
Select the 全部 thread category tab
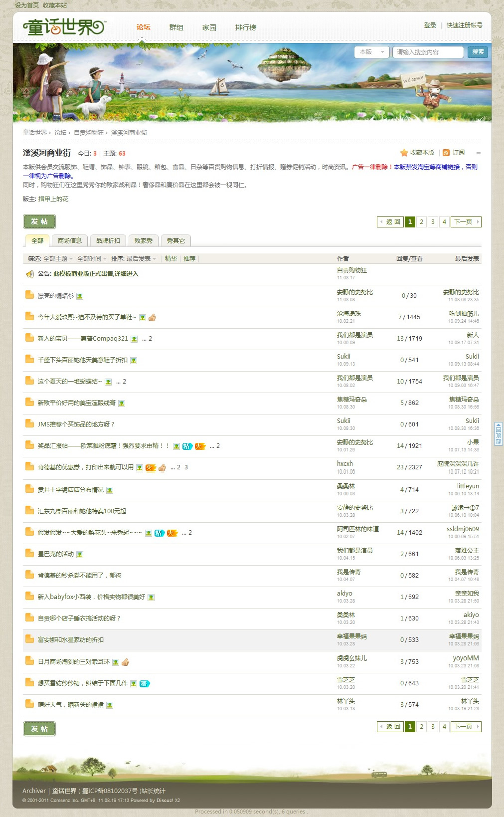click(x=37, y=240)
